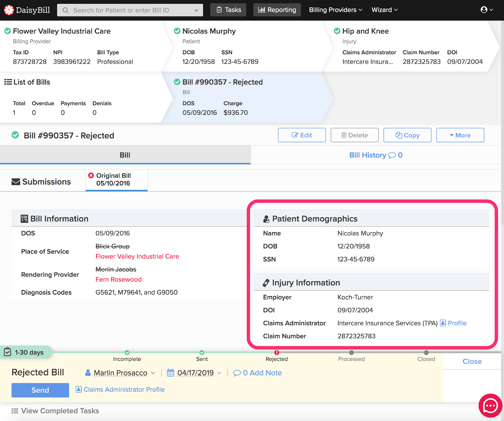Click the DaisyBill flower logo icon
The width and height of the screenshot is (504, 421).
point(9,10)
